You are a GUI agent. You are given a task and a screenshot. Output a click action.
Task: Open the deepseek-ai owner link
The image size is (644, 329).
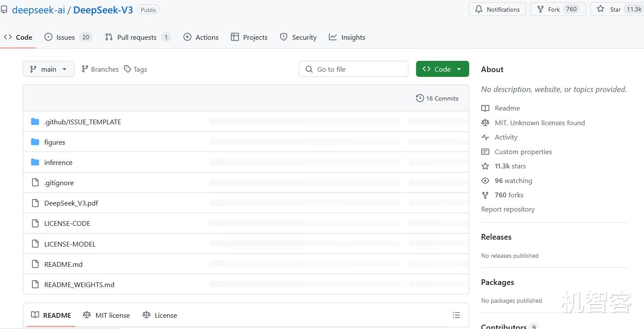pyautogui.click(x=38, y=10)
